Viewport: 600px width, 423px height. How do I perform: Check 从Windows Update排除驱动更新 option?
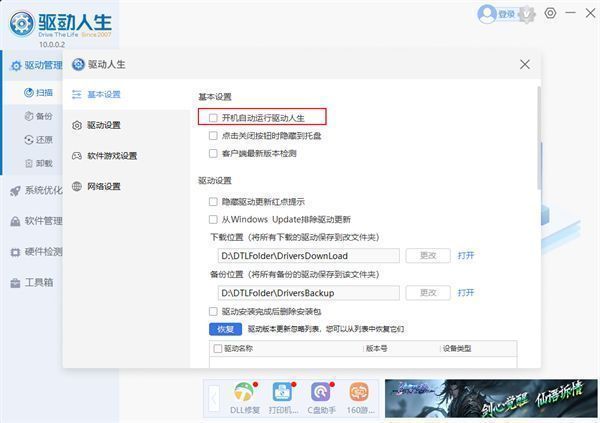tap(213, 219)
